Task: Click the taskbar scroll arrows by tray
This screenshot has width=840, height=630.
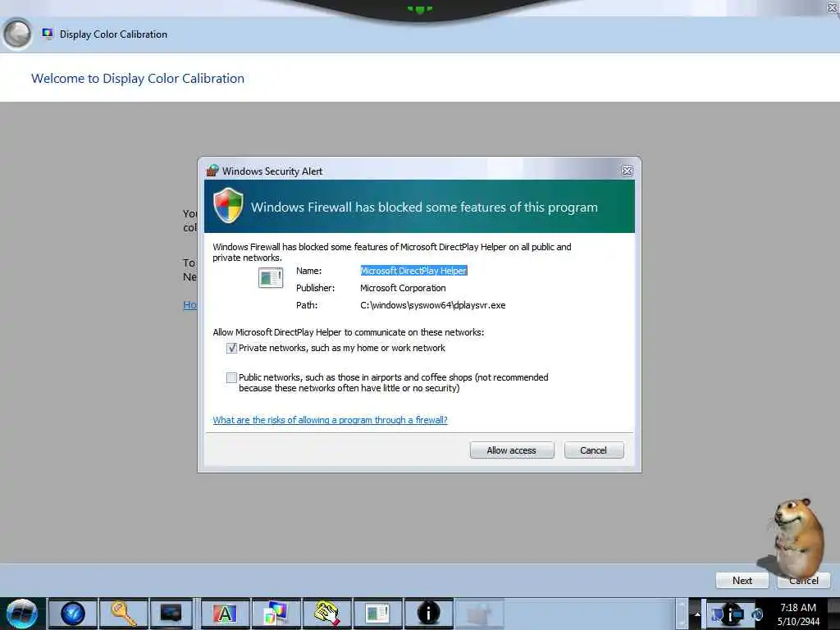Action: 682,614
